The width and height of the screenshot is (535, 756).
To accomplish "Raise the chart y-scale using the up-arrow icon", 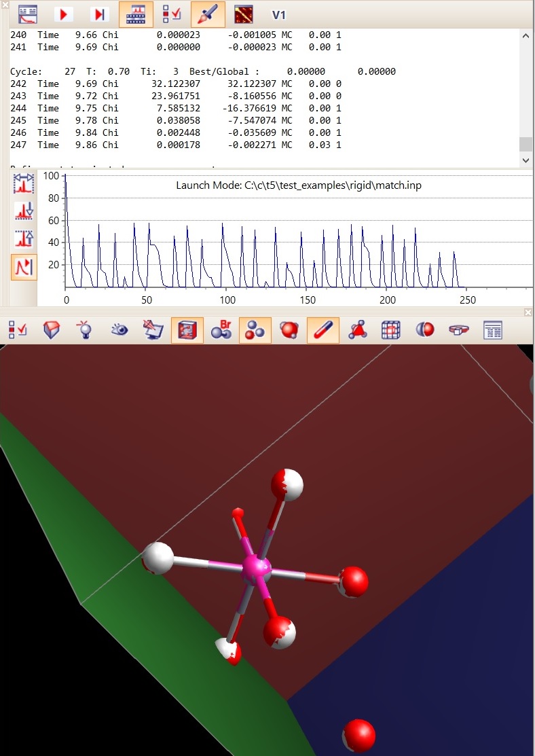I will [24, 238].
